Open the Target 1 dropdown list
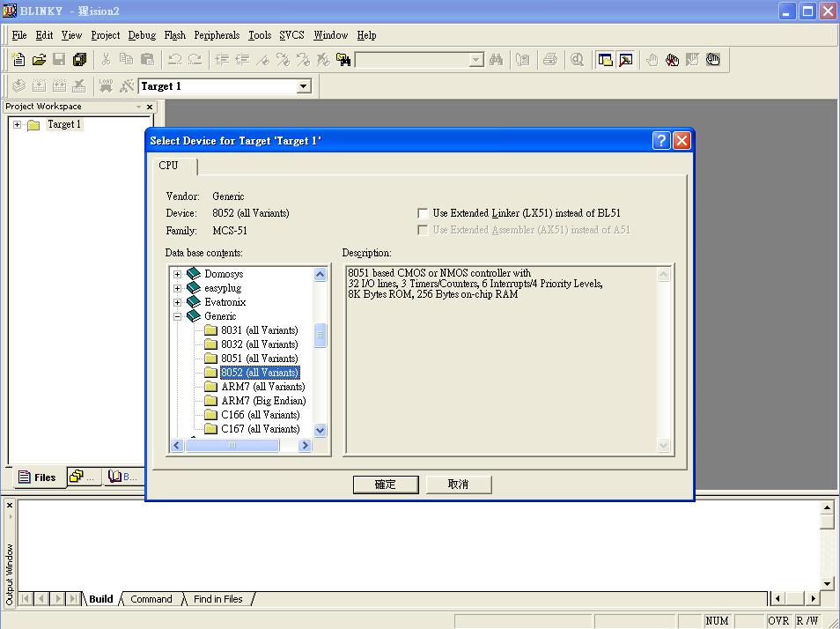The height and width of the screenshot is (629, 840). (304, 86)
